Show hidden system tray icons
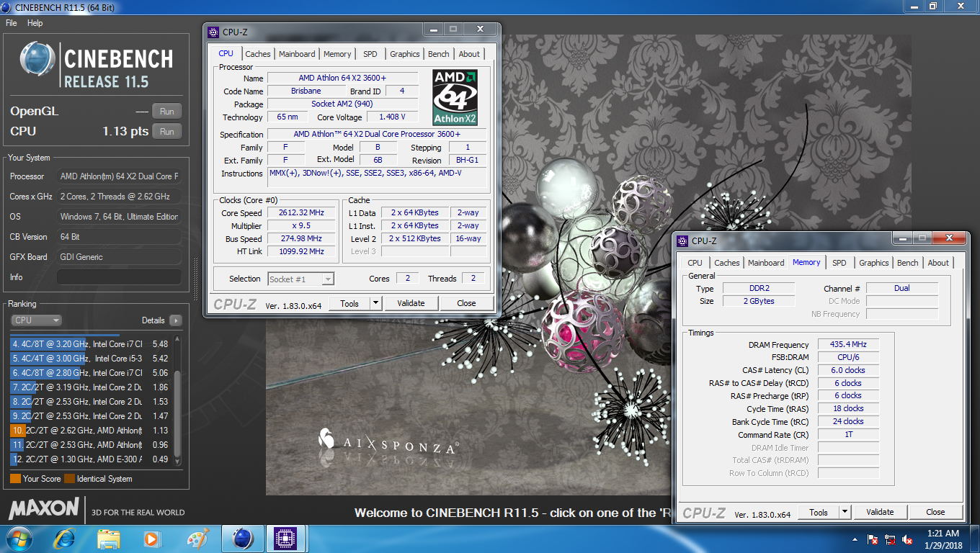This screenshot has height=553, width=980. (855, 539)
